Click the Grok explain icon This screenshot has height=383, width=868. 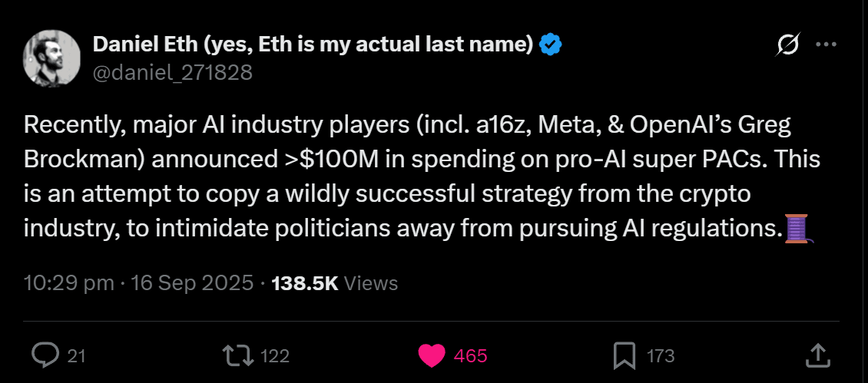pos(787,46)
